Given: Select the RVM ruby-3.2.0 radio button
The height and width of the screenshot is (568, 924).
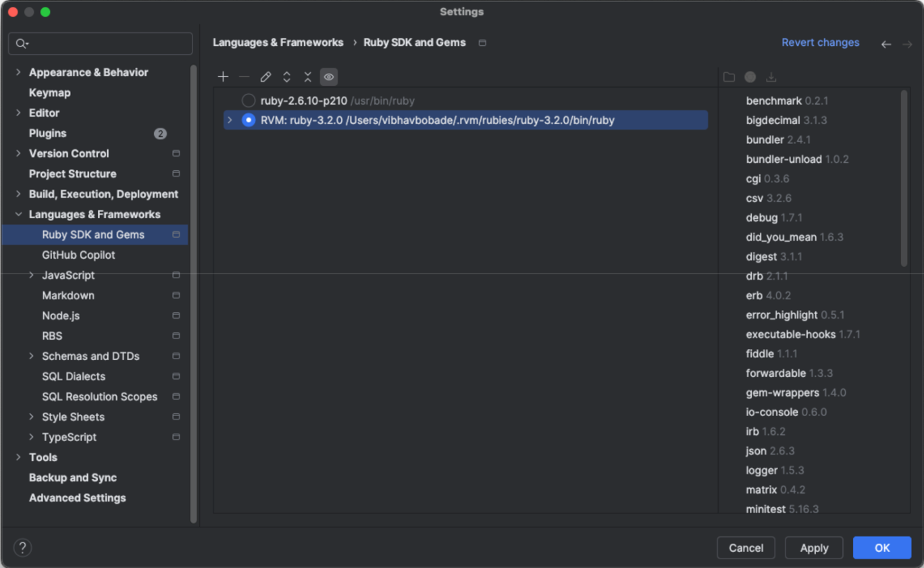Looking at the screenshot, I should pyautogui.click(x=249, y=120).
